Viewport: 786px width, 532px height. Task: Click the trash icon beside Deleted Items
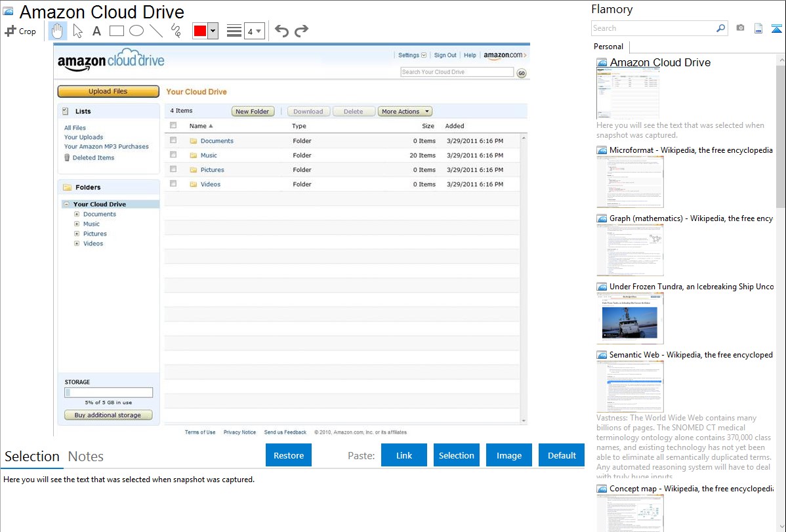[x=67, y=157]
